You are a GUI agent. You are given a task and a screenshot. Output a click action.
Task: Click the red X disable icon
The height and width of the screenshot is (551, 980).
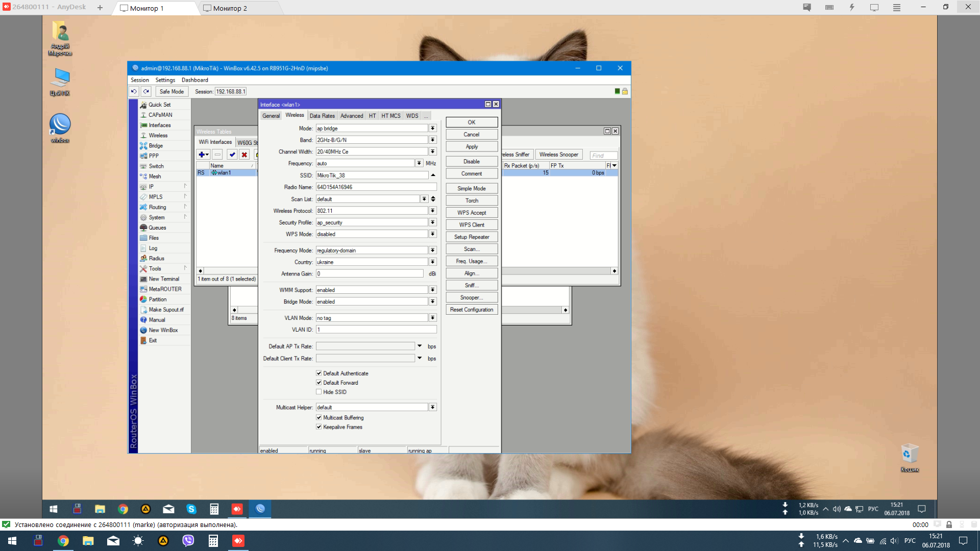[x=244, y=155]
